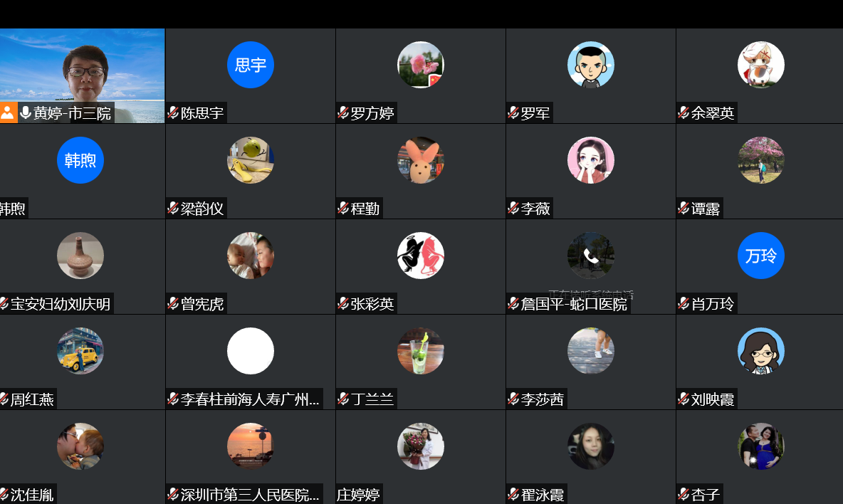The width and height of the screenshot is (843, 504).
Task: Click the orange host icon beside 黄婷-市三院
Action: 8,113
